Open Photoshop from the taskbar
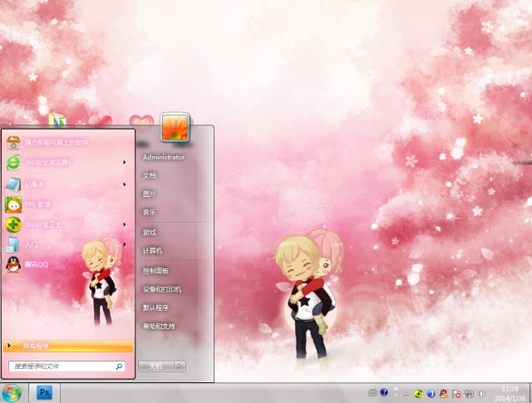Image resolution: width=532 pixels, height=403 pixels. click(x=44, y=393)
